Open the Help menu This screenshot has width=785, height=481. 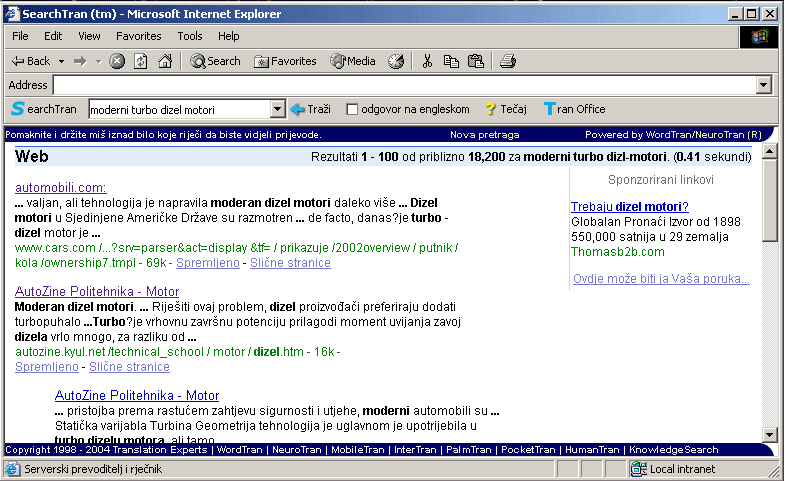(x=228, y=36)
